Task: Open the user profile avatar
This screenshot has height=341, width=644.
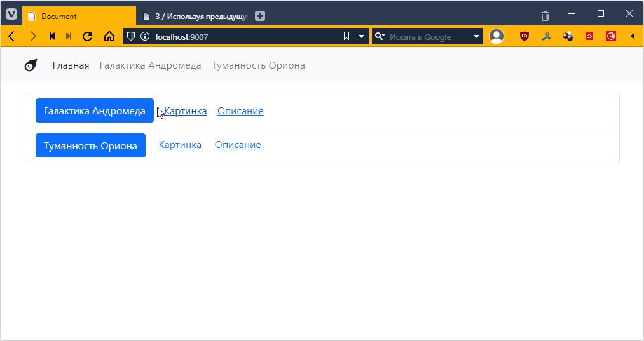Action: [x=497, y=37]
